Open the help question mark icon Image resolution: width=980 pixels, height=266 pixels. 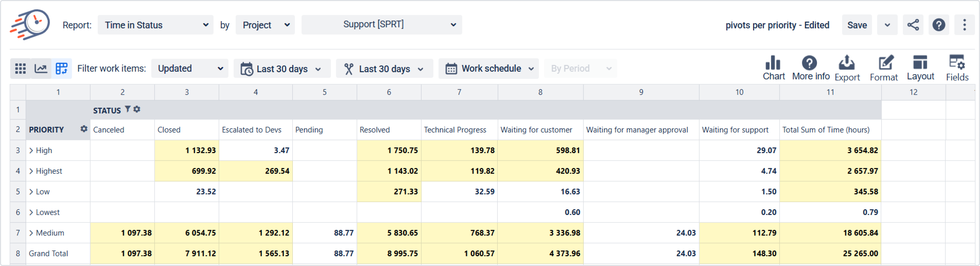pos(938,25)
